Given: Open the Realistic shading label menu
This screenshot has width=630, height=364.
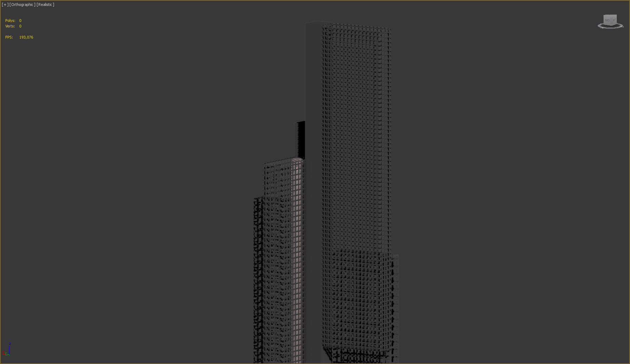Looking at the screenshot, I should coord(45,5).
